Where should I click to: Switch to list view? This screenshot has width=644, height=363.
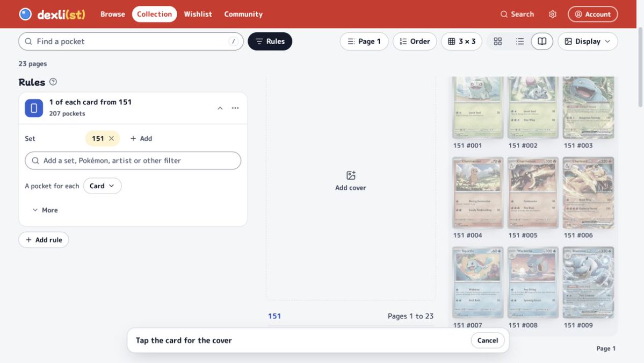click(520, 41)
